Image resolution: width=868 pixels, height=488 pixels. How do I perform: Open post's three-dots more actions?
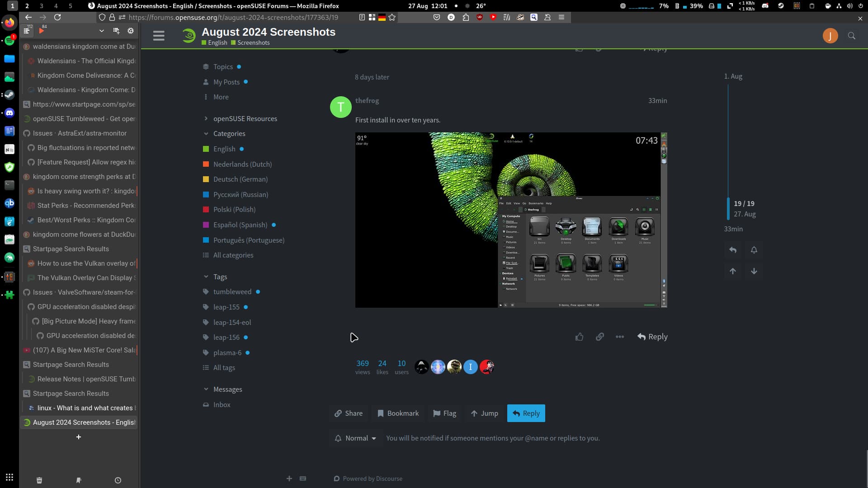pos(620,337)
